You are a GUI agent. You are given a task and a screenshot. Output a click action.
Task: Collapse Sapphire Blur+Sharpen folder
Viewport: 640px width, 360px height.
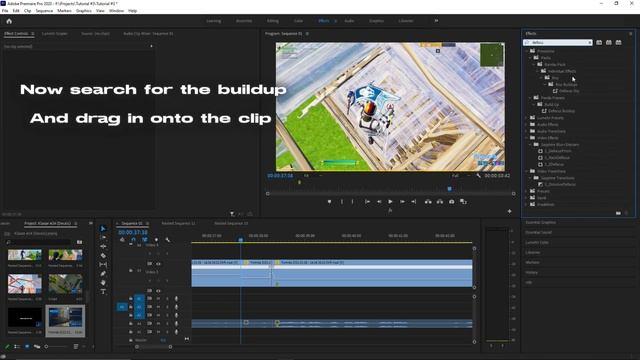tap(531, 144)
